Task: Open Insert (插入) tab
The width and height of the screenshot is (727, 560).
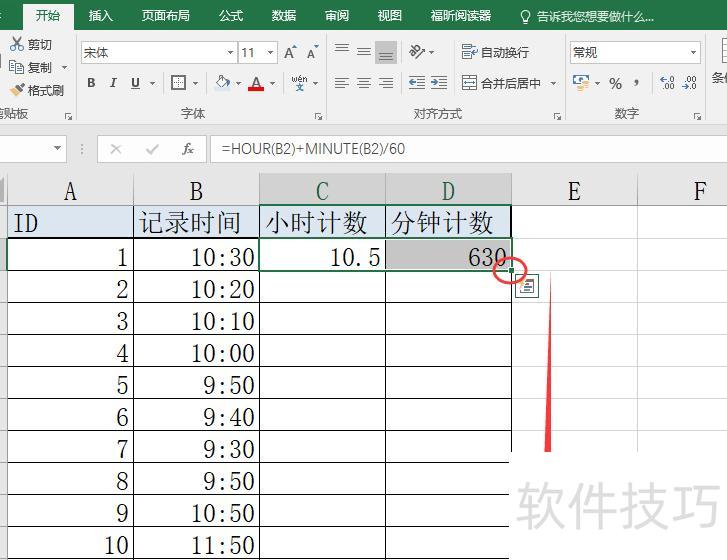Action: click(x=101, y=16)
